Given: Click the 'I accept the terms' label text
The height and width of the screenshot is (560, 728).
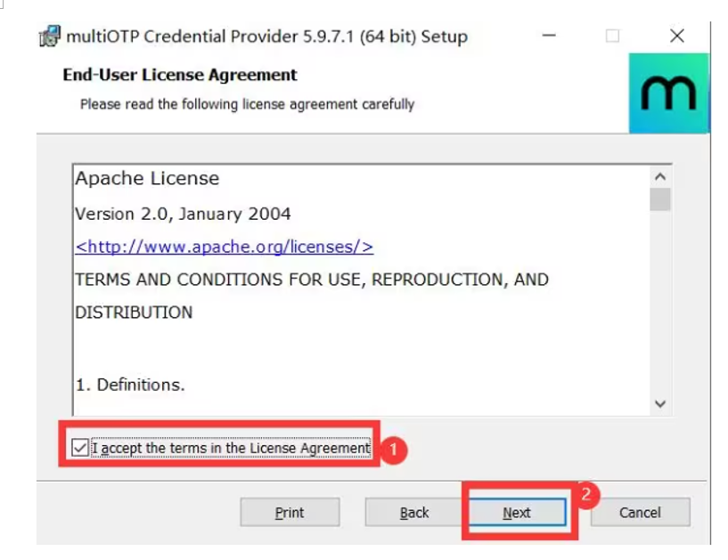Looking at the screenshot, I should (x=231, y=448).
